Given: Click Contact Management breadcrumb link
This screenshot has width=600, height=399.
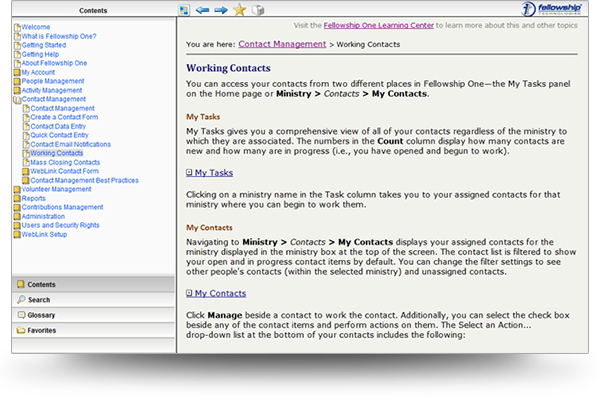Looking at the screenshot, I should (282, 44).
